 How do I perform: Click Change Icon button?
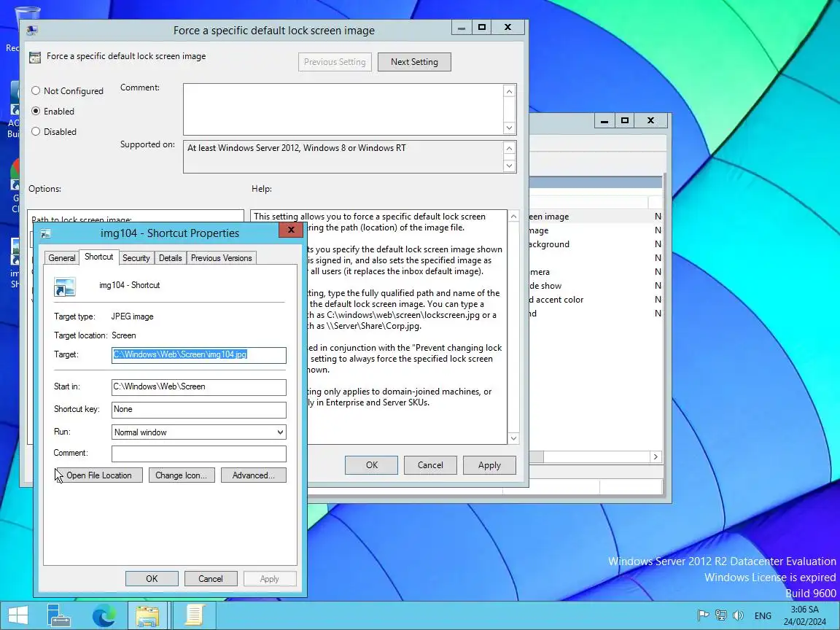point(181,475)
